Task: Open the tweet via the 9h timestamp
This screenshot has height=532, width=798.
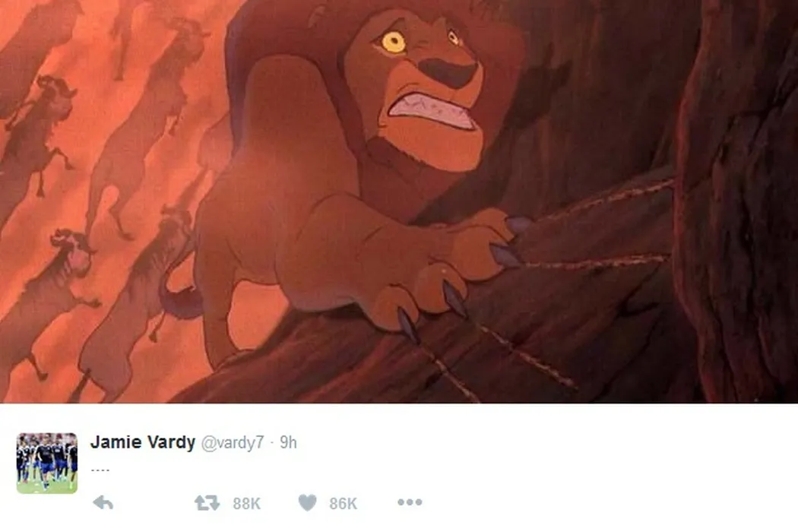Action: point(288,442)
